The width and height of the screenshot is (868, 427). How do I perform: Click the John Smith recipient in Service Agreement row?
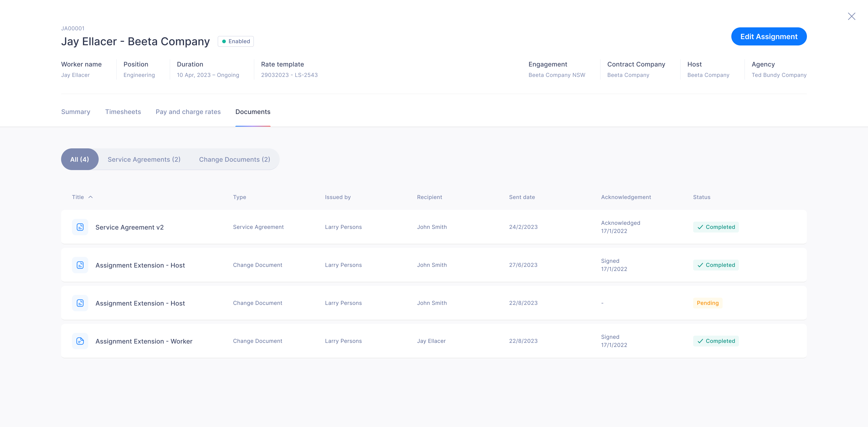tap(432, 227)
